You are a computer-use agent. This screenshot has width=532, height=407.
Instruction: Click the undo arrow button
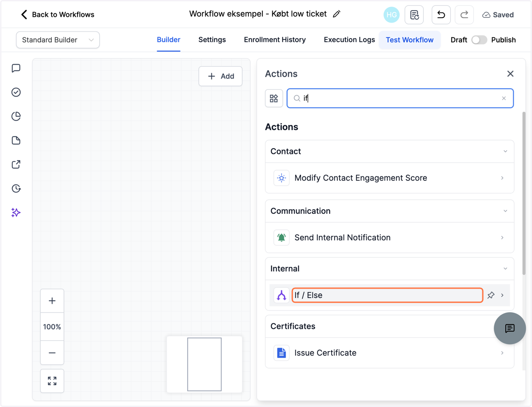(x=441, y=15)
